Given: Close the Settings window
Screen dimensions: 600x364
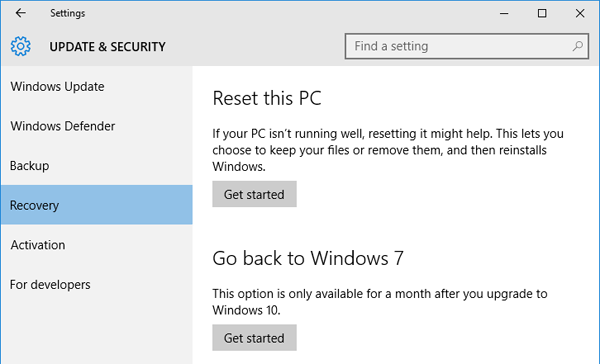Looking at the screenshot, I should [580, 13].
